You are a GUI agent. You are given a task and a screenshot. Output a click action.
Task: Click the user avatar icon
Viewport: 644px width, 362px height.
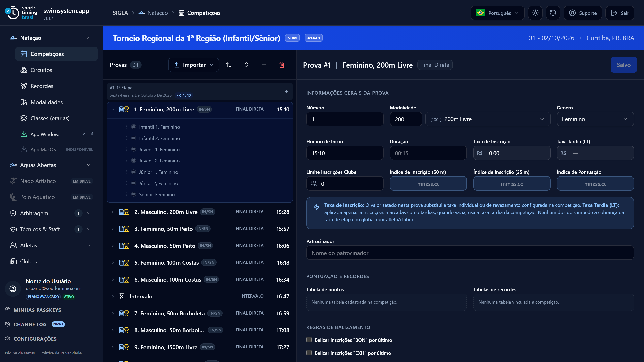point(13,289)
